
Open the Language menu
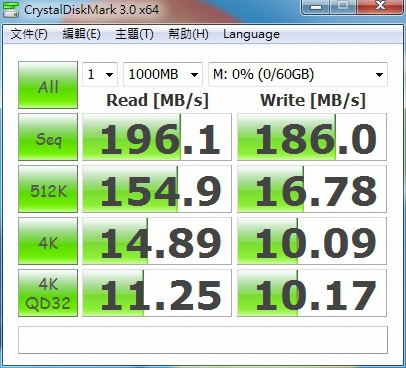click(x=251, y=34)
